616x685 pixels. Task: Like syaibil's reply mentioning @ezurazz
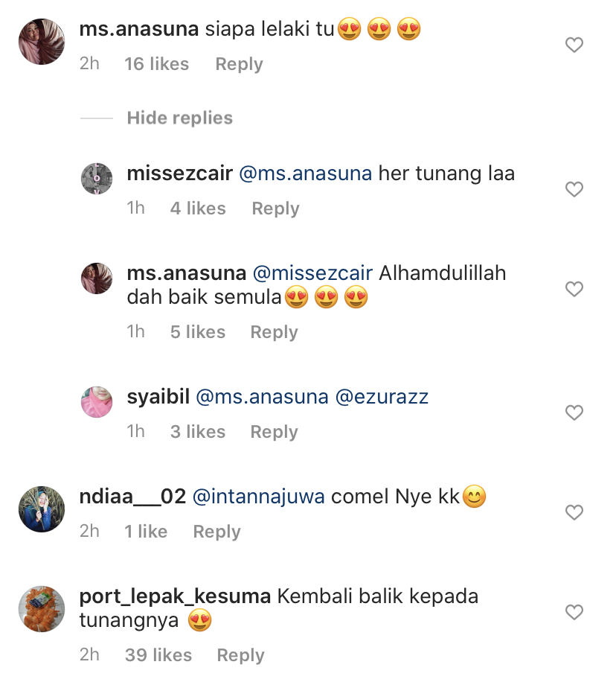(x=574, y=412)
